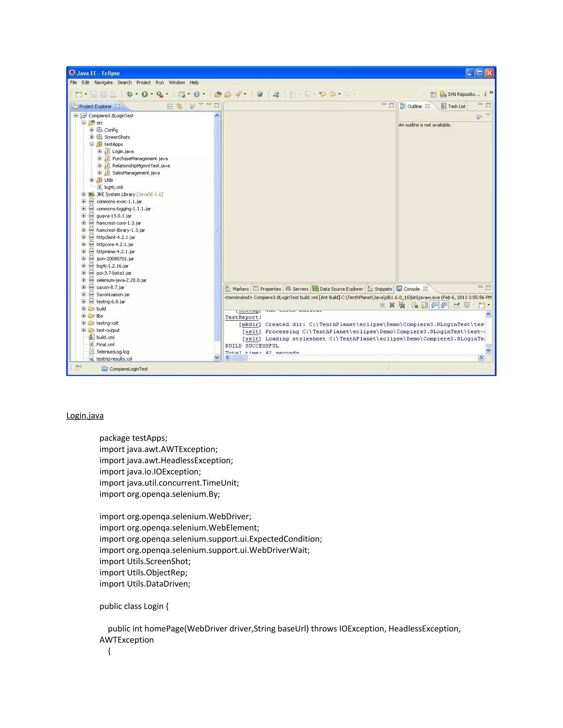Click the green Run button in toolbar
The image size is (563, 728).
pos(144,94)
